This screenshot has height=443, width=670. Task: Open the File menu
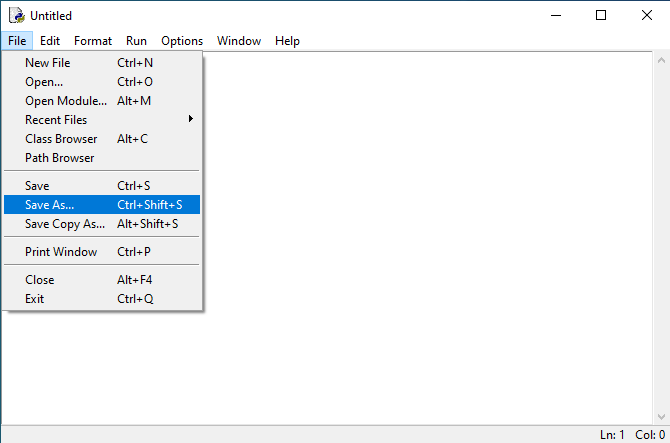tap(17, 41)
